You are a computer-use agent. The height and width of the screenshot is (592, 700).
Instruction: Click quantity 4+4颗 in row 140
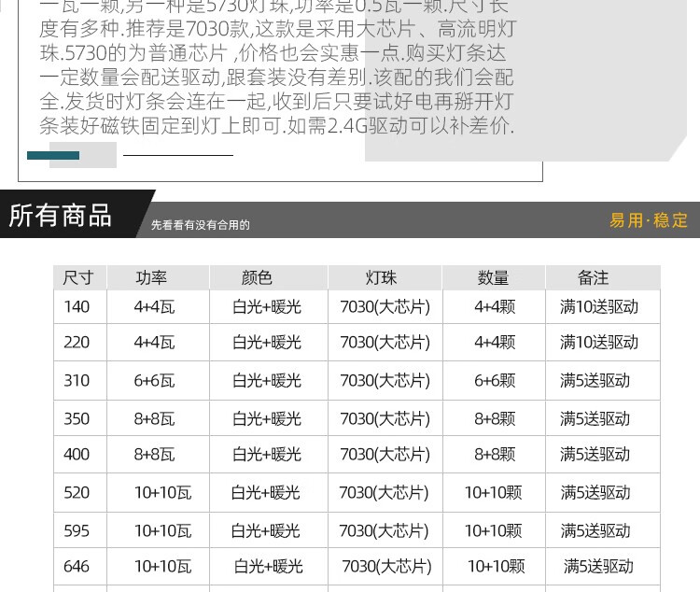495,307
